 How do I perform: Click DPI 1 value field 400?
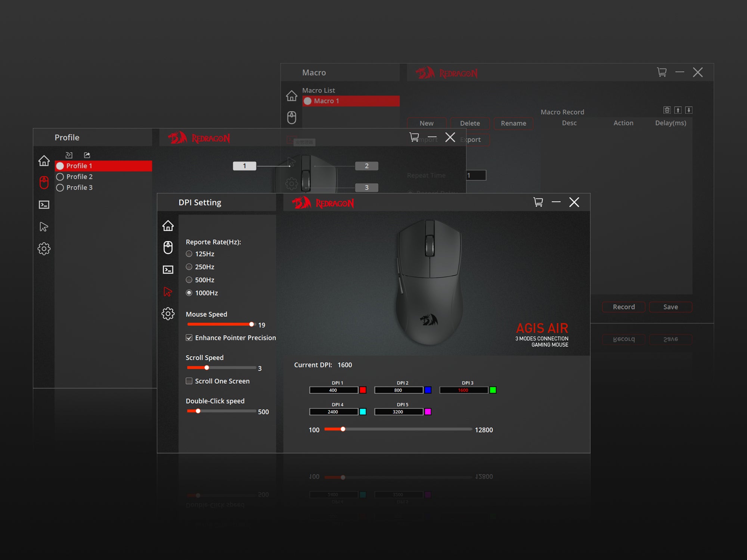pos(334,390)
